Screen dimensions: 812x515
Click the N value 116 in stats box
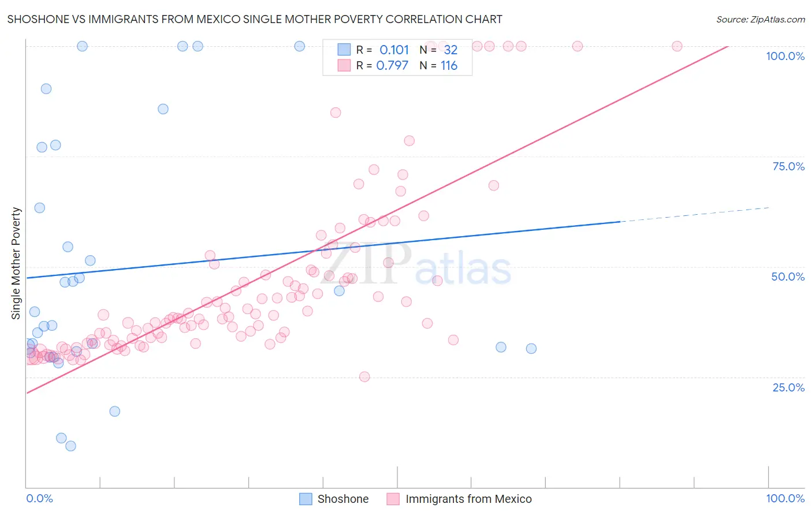449,66
